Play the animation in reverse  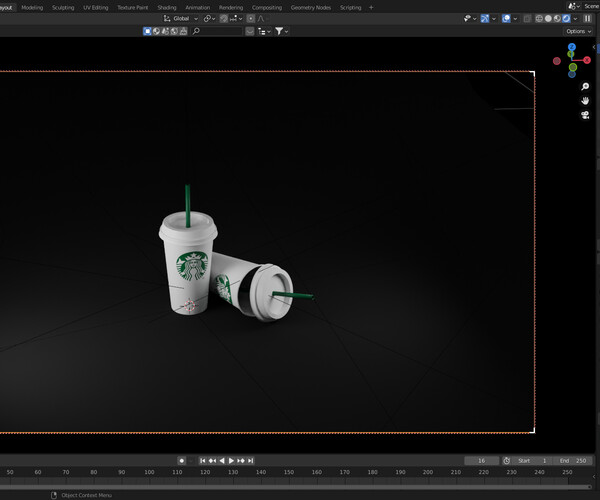click(222, 461)
